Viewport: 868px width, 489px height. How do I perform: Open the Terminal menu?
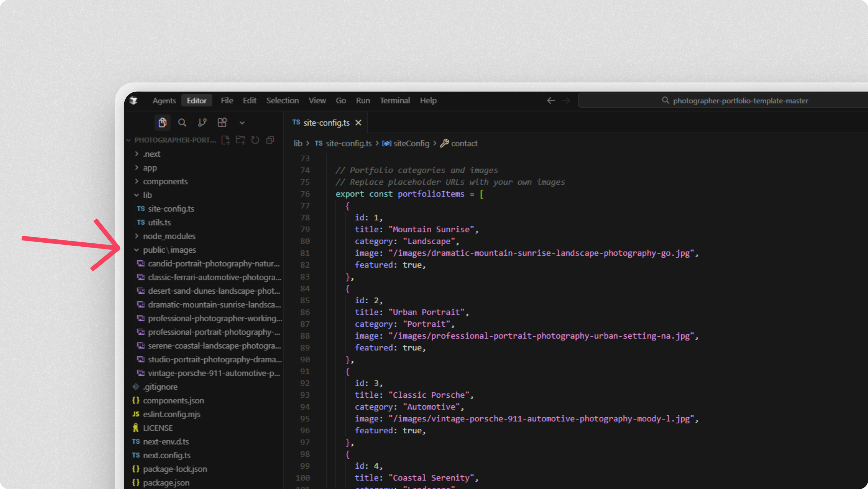coord(395,101)
